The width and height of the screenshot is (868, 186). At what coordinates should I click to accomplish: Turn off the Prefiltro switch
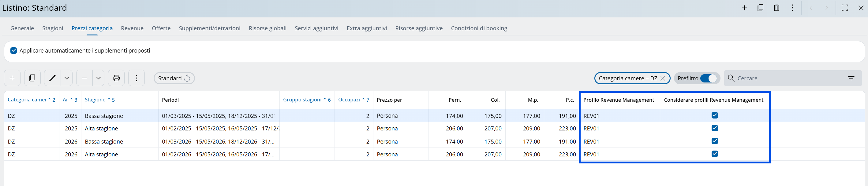click(x=708, y=78)
